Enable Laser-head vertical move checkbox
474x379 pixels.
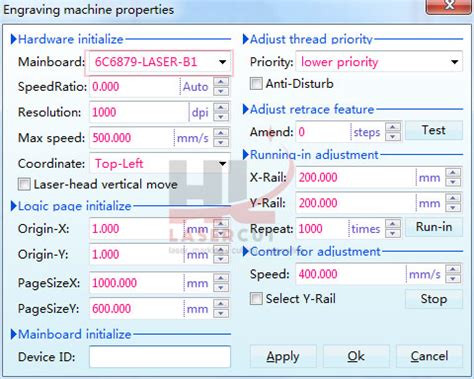24,184
